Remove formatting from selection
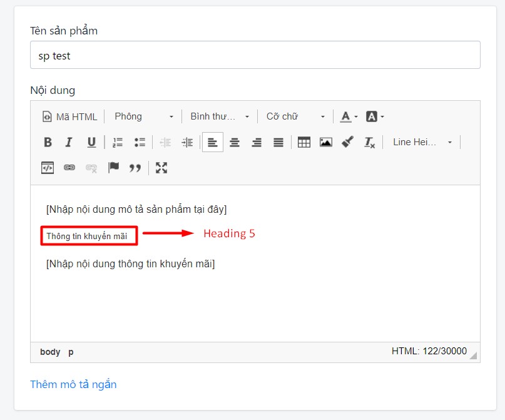The image size is (505, 420). click(369, 142)
